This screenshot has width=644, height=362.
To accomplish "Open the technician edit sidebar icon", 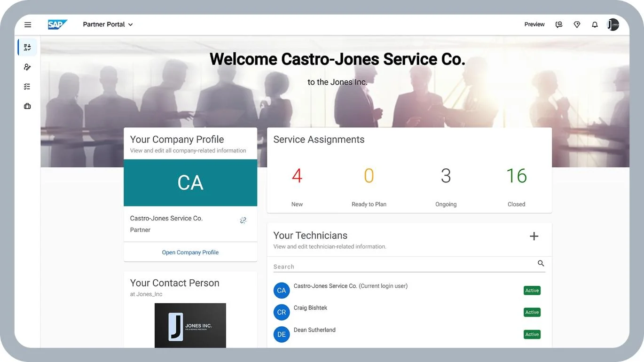I will pos(27,67).
